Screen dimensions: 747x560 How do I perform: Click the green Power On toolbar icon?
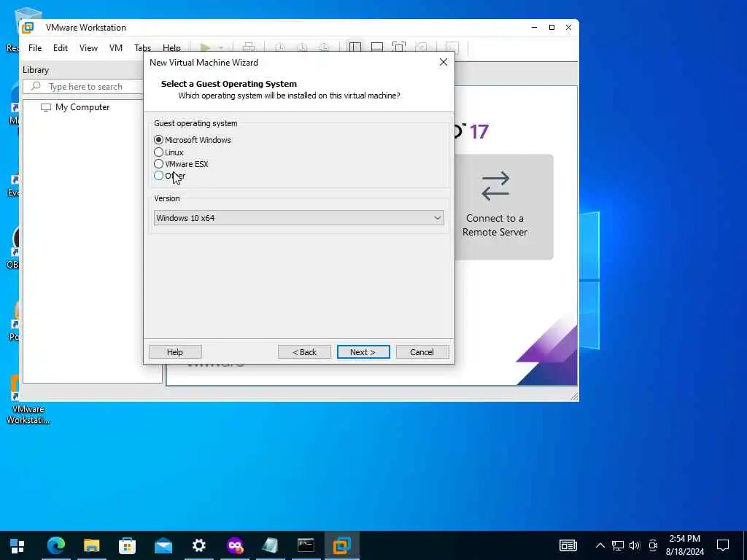pyautogui.click(x=205, y=47)
